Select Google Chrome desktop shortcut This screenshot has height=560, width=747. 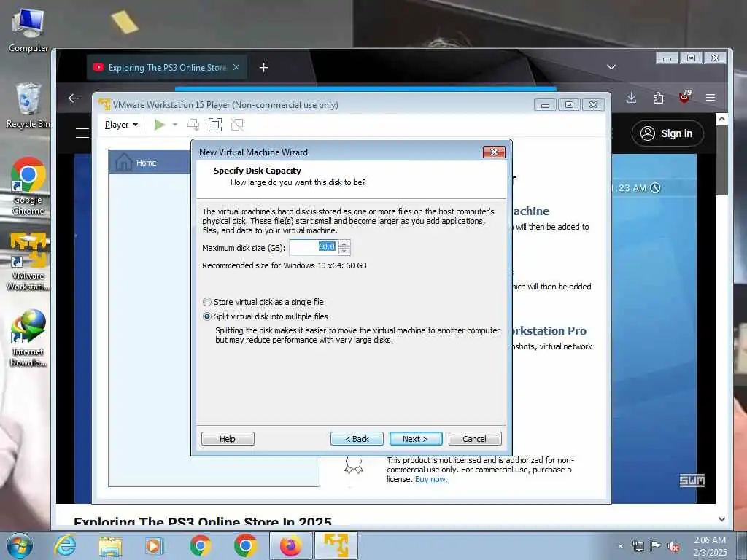click(28, 186)
